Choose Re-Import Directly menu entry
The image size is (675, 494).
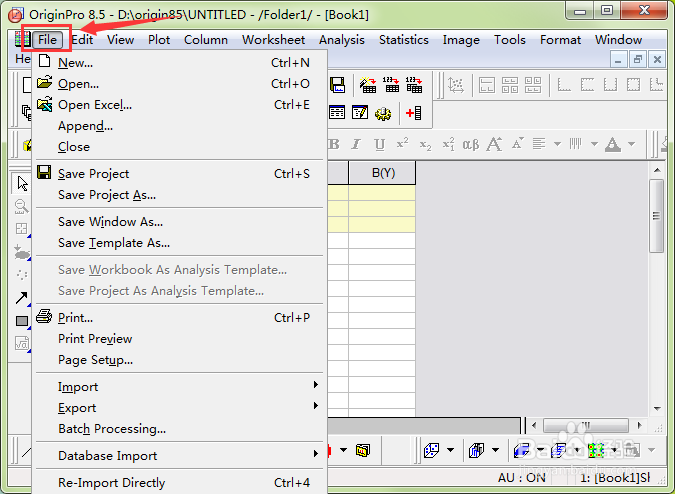180,483
